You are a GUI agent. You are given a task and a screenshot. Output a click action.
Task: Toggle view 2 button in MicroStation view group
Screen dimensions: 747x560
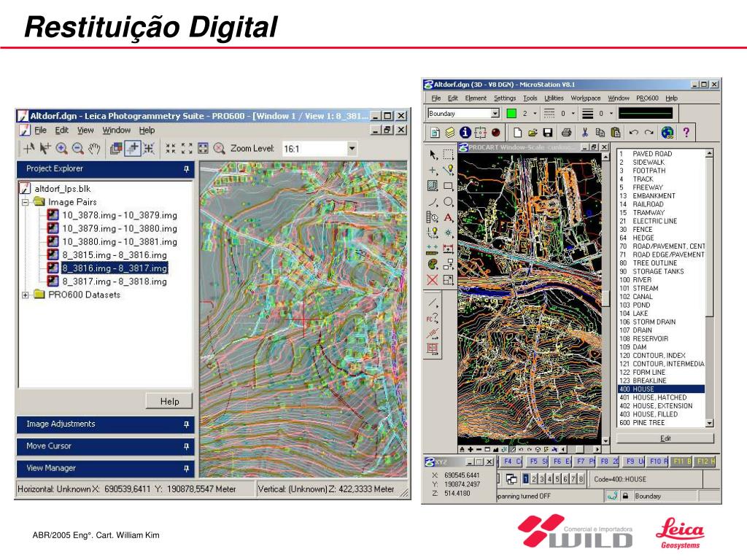tap(534, 478)
